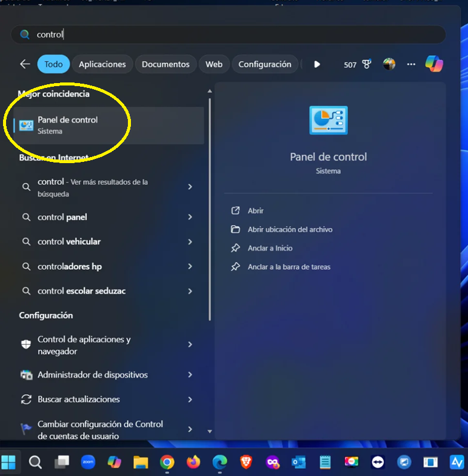Click the user profile avatar
The width and height of the screenshot is (468, 476).
(389, 64)
